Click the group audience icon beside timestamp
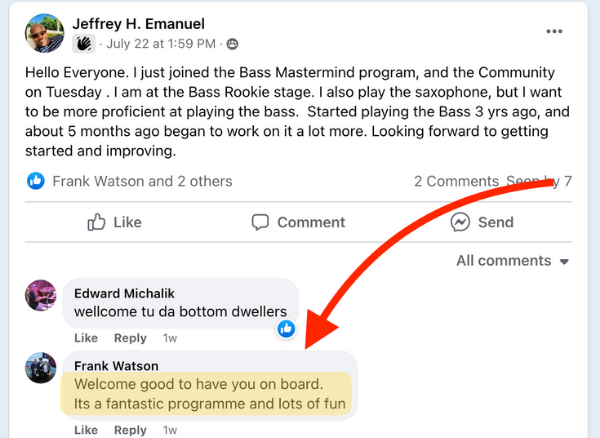 click(233, 44)
